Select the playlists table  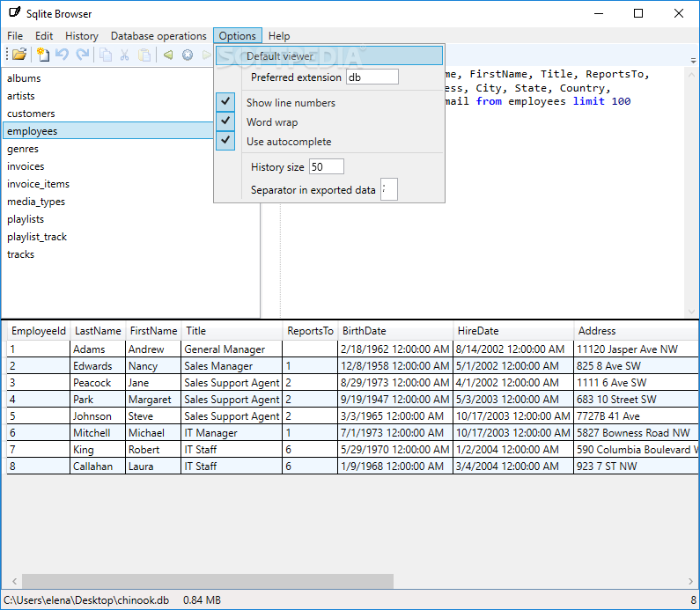click(130, 219)
